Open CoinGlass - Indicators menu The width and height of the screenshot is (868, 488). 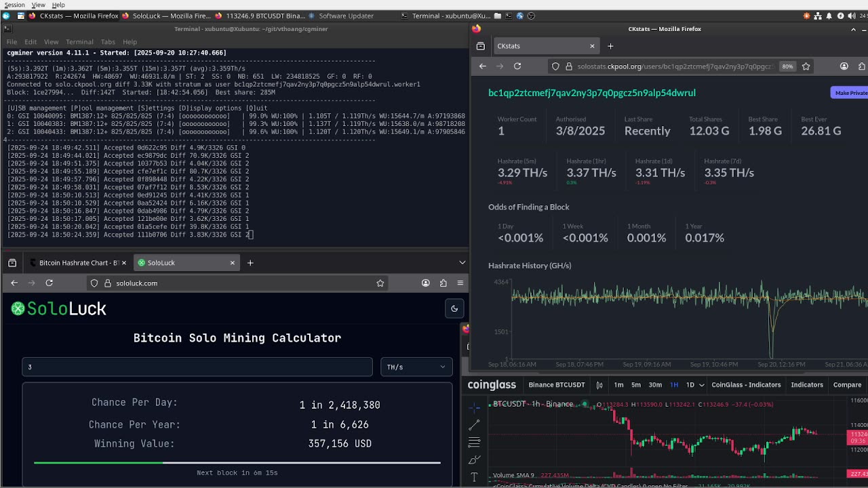click(746, 385)
